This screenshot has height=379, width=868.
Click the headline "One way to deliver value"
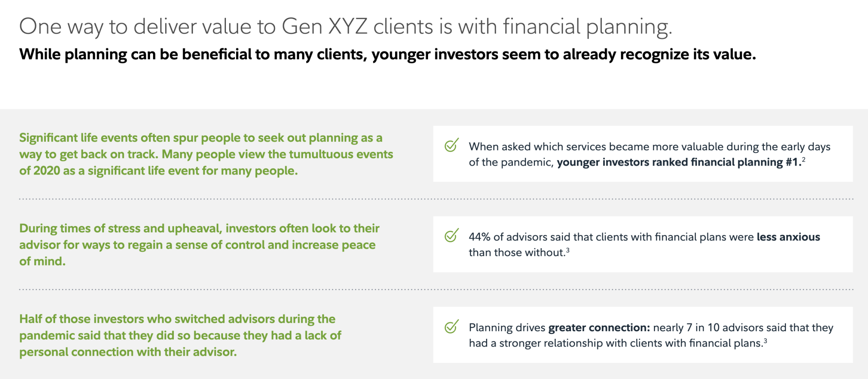[x=345, y=27]
